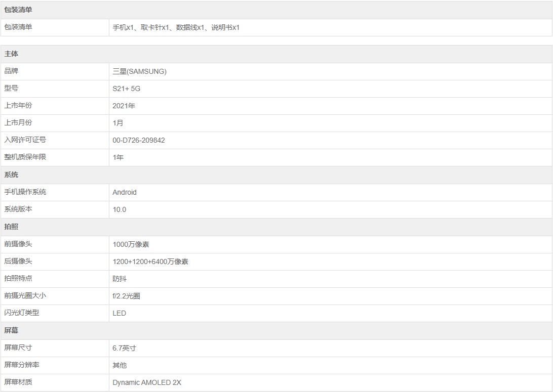Click the 拍照 section header

[x=12, y=227]
